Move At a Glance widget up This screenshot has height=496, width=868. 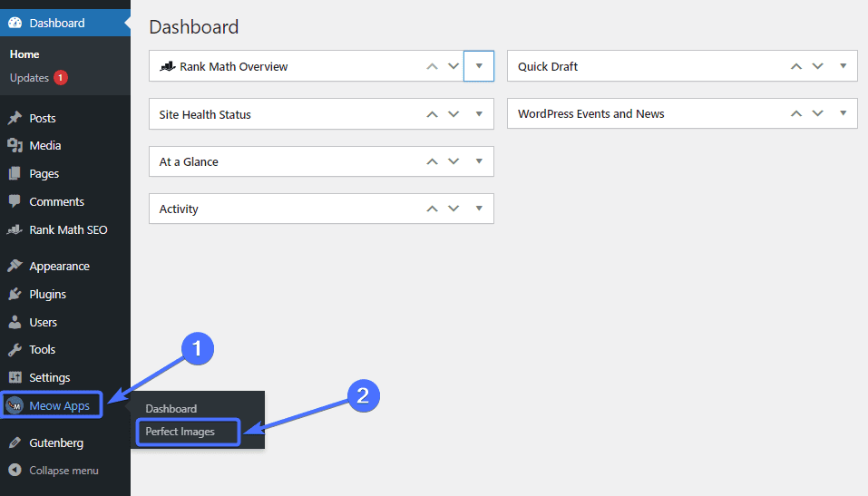[x=432, y=161]
